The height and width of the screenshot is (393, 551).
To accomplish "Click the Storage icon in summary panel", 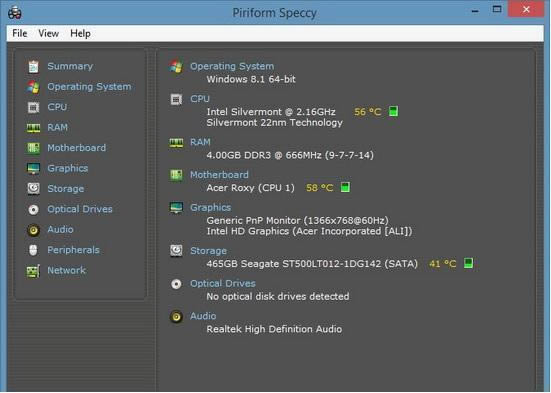I will (x=176, y=251).
